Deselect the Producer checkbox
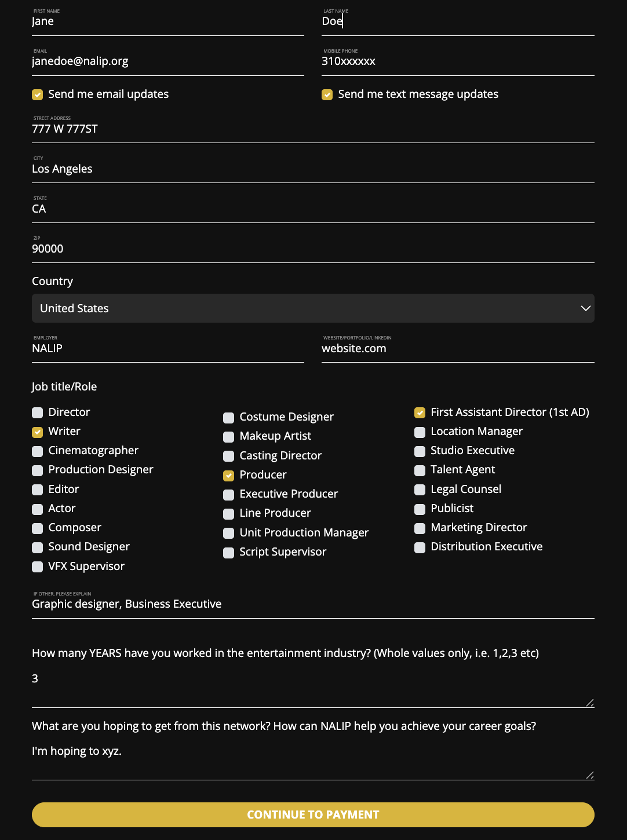The image size is (627, 840). point(229,475)
